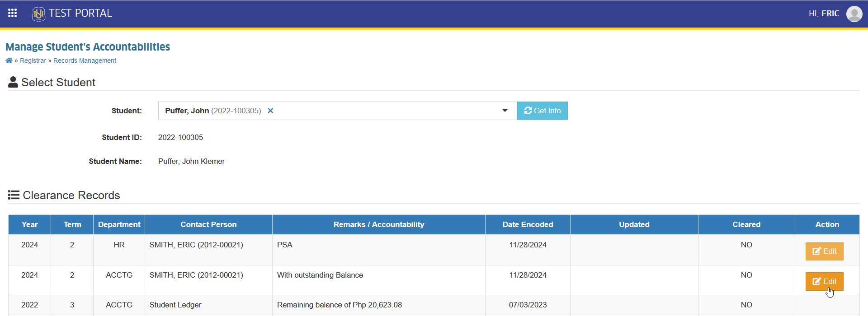Click the list icon beside Clearance Records

point(14,195)
